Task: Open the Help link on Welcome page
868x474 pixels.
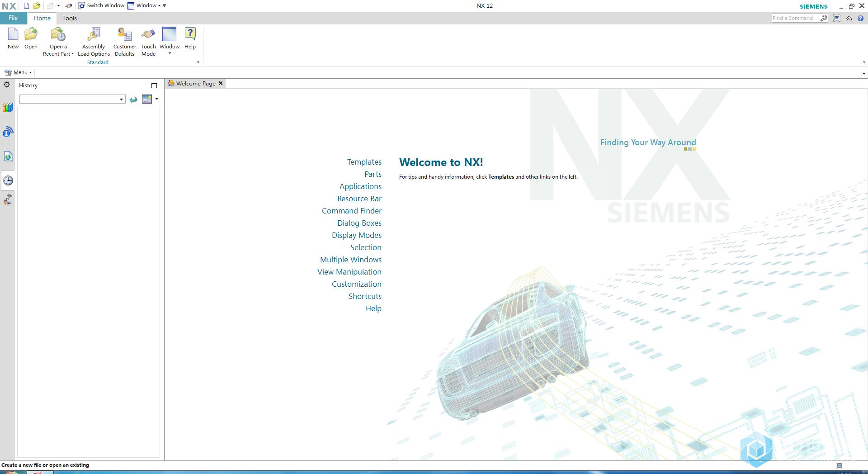Action: pyautogui.click(x=373, y=308)
